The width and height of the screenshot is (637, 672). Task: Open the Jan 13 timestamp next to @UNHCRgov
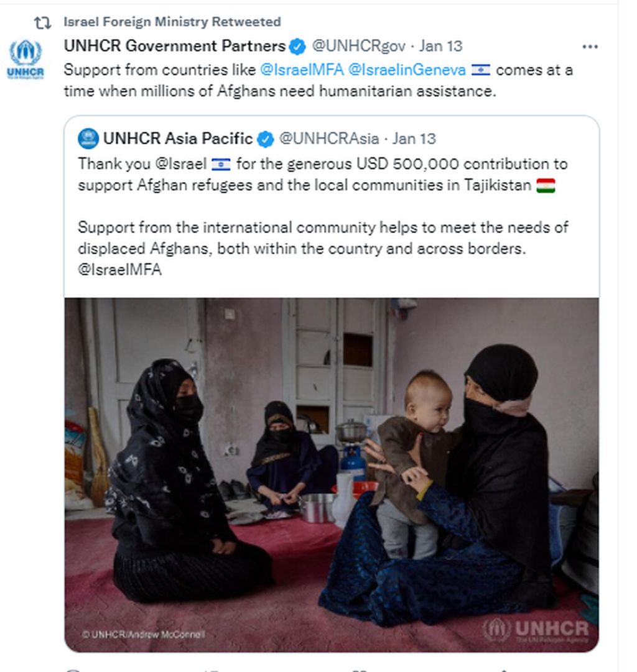[x=440, y=46]
